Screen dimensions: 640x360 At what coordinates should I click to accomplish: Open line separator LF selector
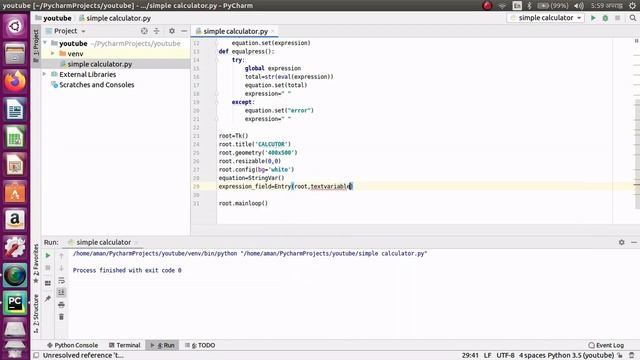[487, 356]
